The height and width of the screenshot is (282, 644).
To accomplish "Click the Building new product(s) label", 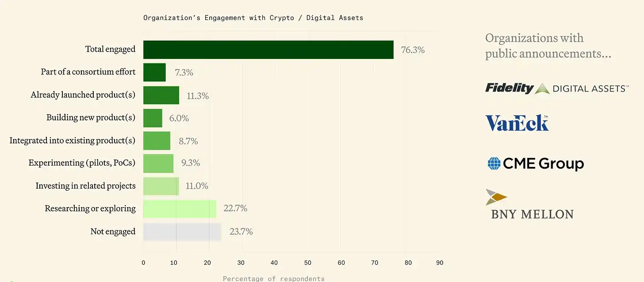I will [x=91, y=118].
